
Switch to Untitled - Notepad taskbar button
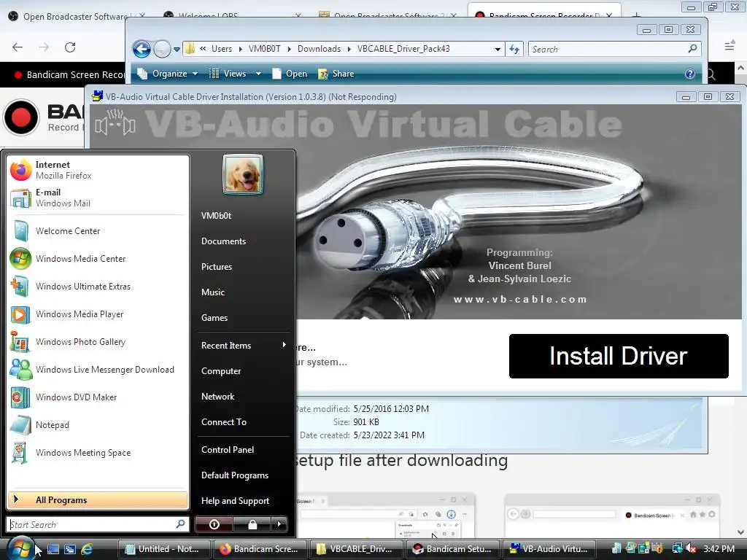pos(164,549)
